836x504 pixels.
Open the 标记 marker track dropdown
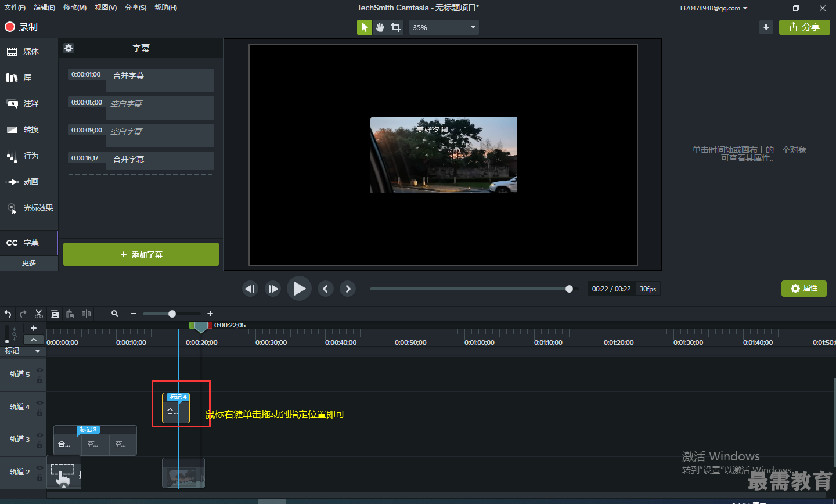pos(38,351)
